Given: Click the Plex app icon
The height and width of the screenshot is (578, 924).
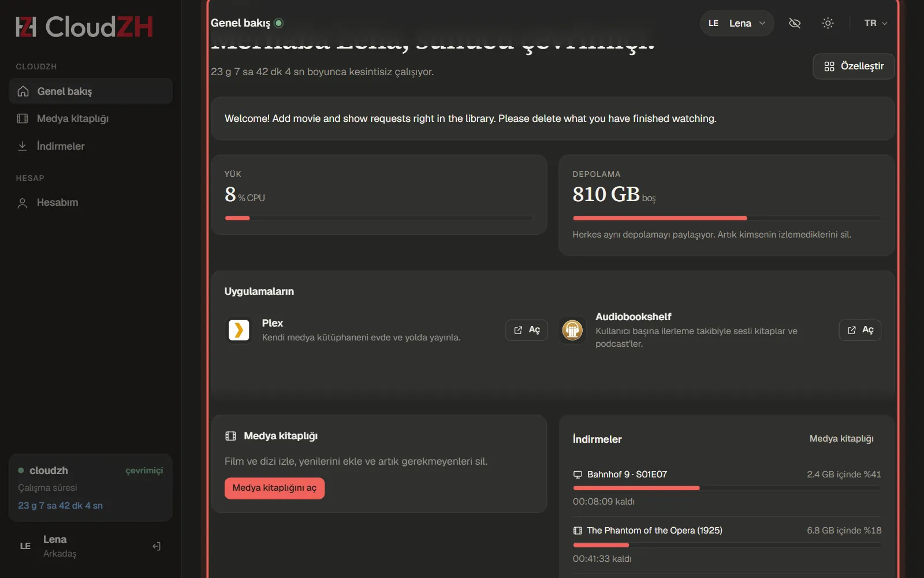Looking at the screenshot, I should 239,330.
